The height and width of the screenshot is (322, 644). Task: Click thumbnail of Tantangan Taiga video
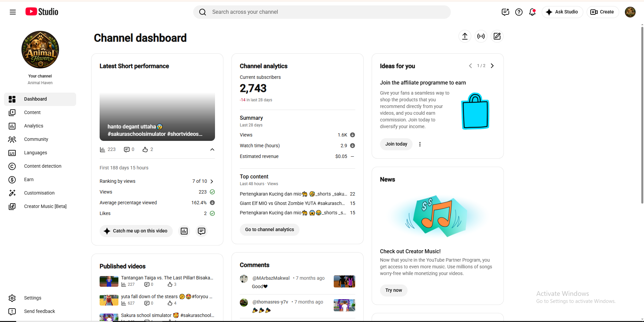pos(109,281)
